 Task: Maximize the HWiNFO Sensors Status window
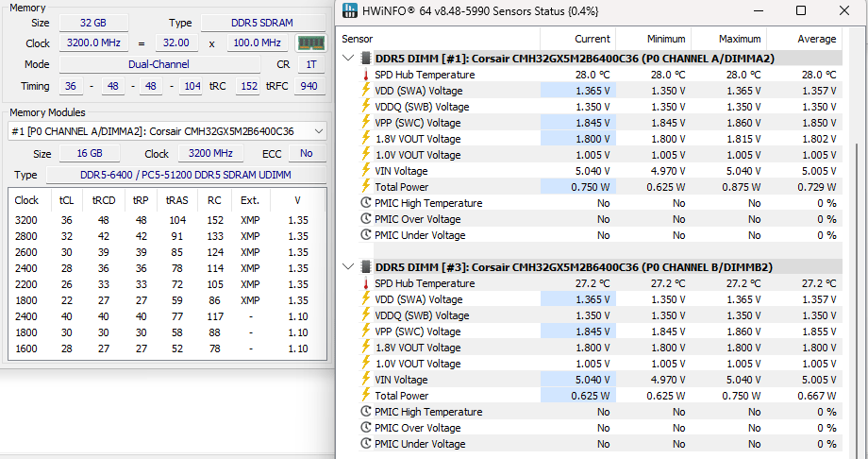click(x=801, y=10)
